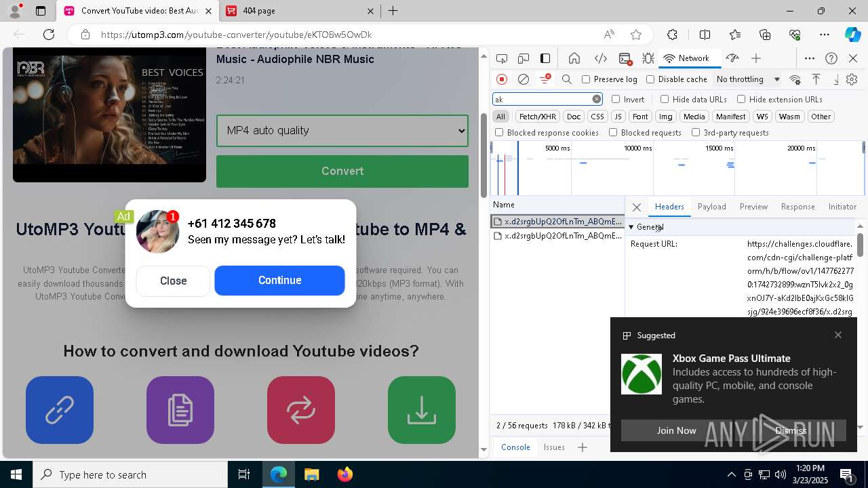Check Hide data URLs
The height and width of the screenshot is (488, 868).
click(x=665, y=99)
